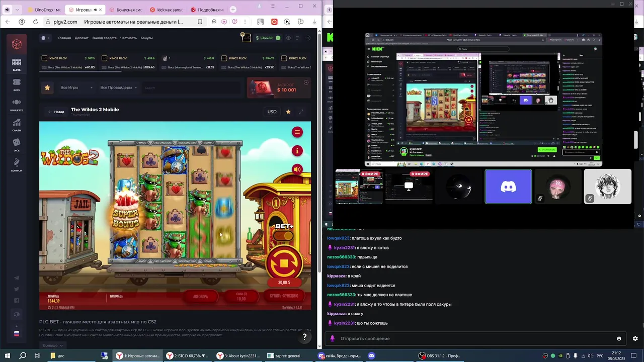Expand the tab list chevron
Image resolution: width=644 pixels, height=362 pixels.
coord(18,10)
